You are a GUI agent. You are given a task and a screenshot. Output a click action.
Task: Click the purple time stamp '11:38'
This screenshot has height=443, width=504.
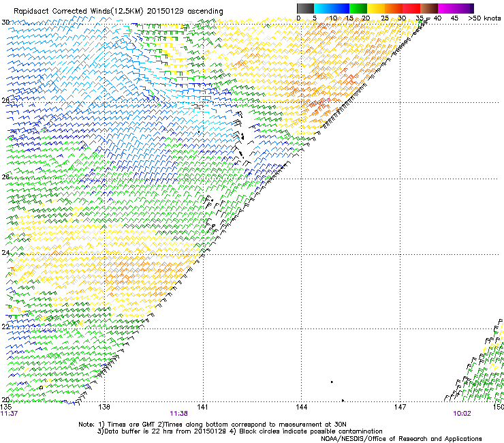(x=178, y=414)
